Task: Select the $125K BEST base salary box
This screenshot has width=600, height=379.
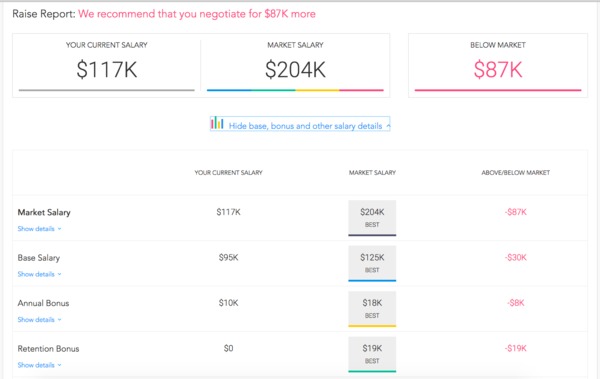Action: pos(372,263)
